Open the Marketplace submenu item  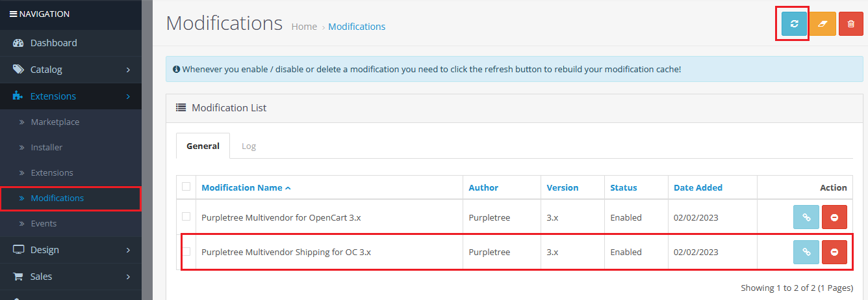click(55, 122)
